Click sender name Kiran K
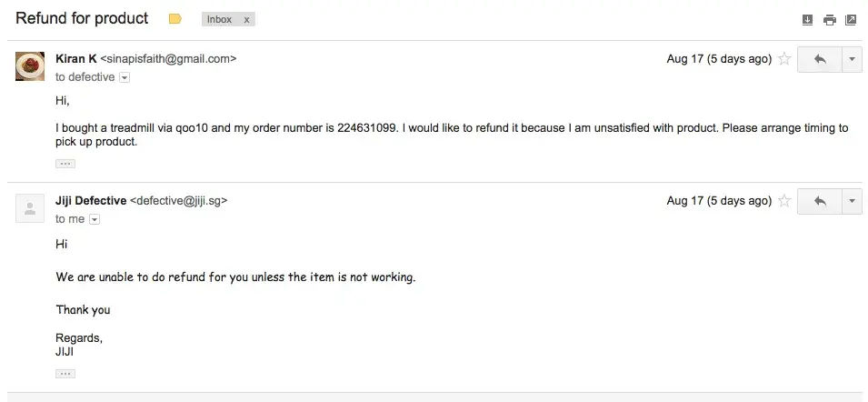Screen dimensions: 868x402 click(x=76, y=58)
